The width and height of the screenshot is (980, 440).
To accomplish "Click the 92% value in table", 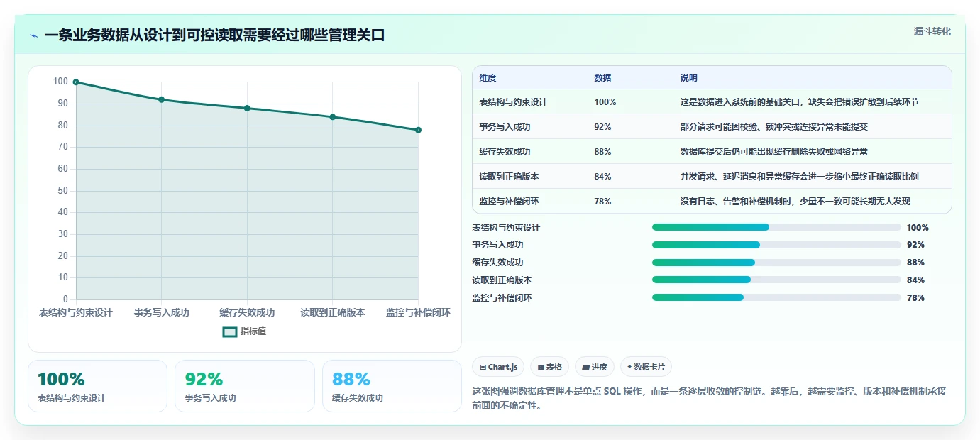I will point(602,127).
